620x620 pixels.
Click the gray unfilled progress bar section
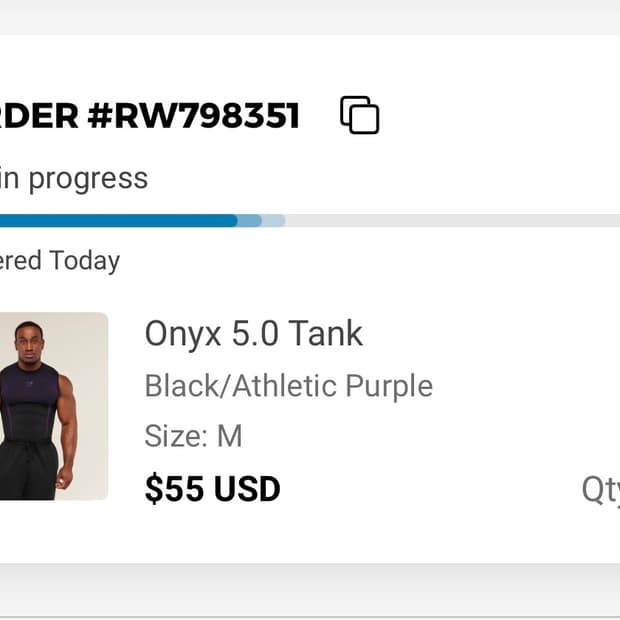(450, 221)
